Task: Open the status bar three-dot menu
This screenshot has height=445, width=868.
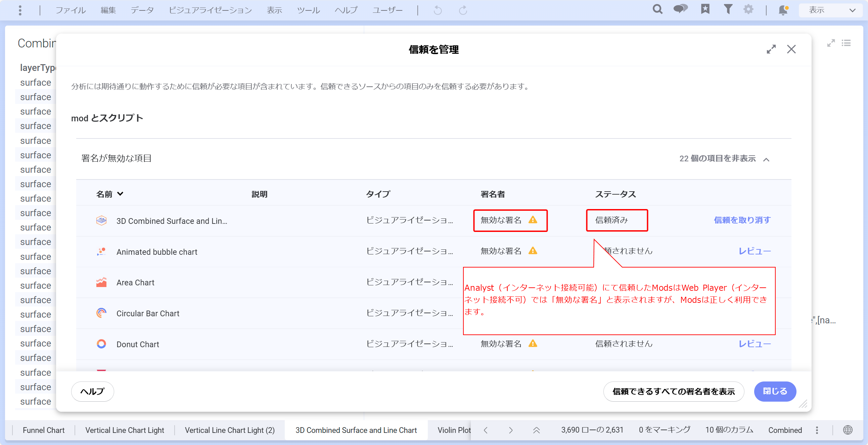Action: [x=817, y=430]
